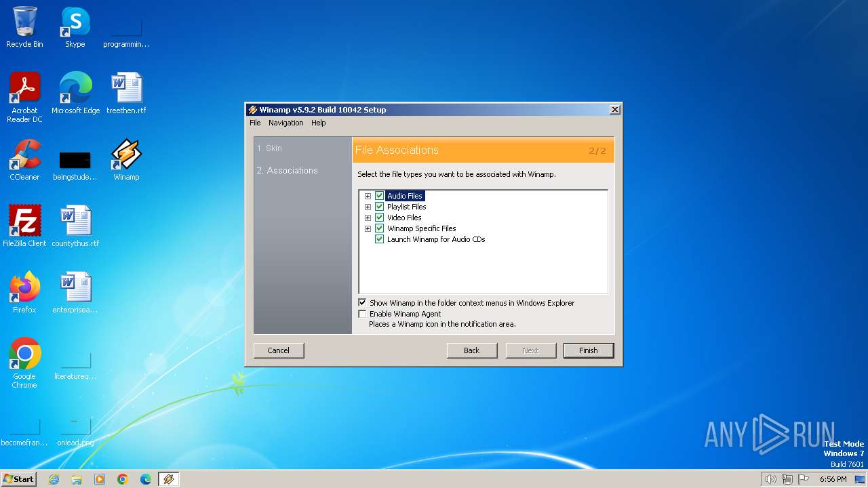Click the Finish button
This screenshot has width=868, height=488.
589,350
